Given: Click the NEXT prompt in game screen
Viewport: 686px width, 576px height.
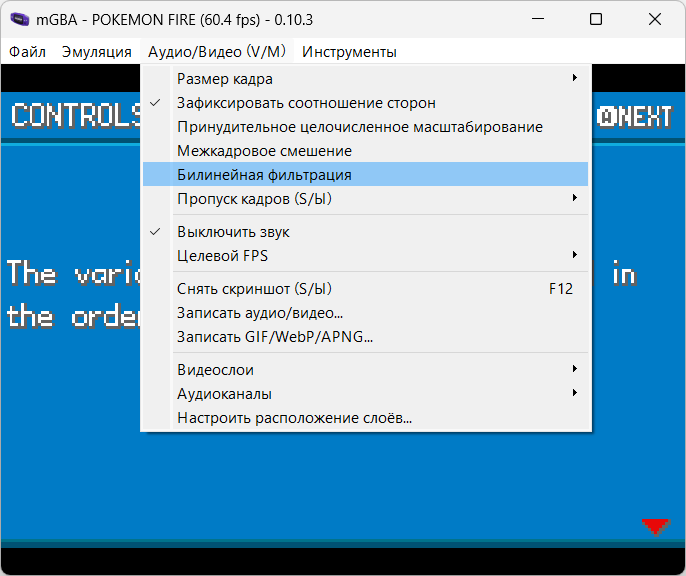Looking at the screenshot, I should [634, 117].
